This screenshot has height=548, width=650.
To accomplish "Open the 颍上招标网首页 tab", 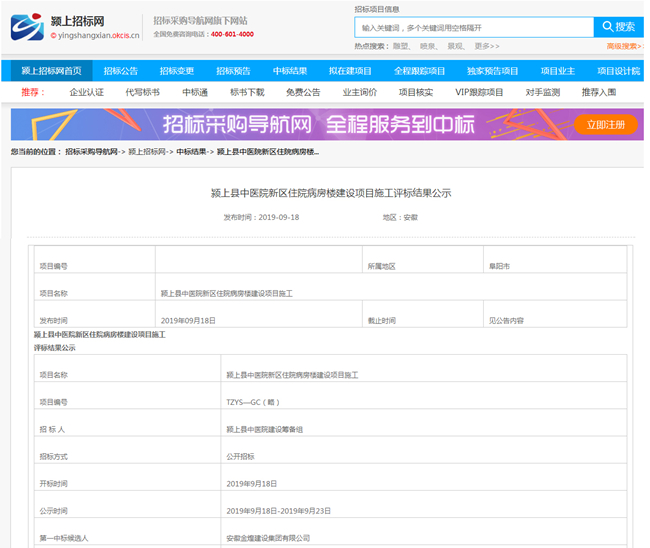I will 52,71.
